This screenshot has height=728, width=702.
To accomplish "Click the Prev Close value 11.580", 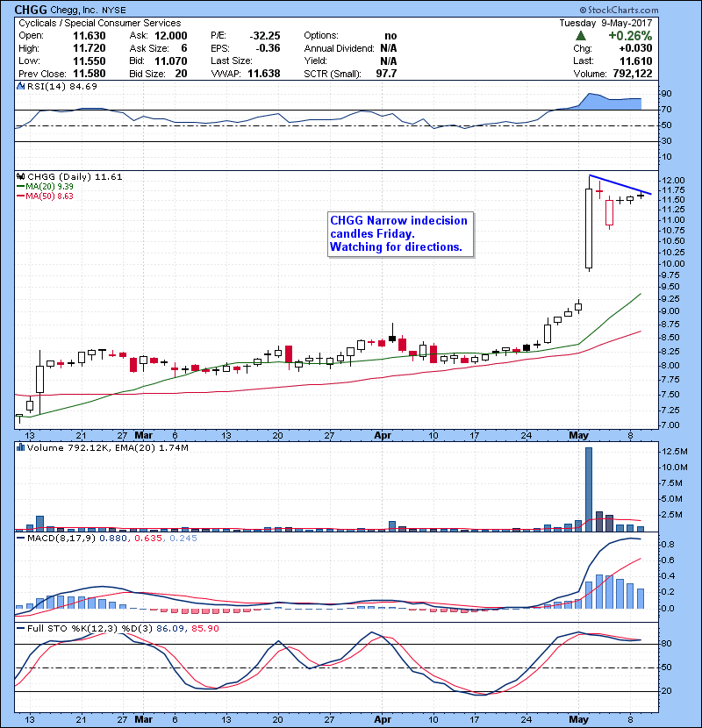I will 90,74.
